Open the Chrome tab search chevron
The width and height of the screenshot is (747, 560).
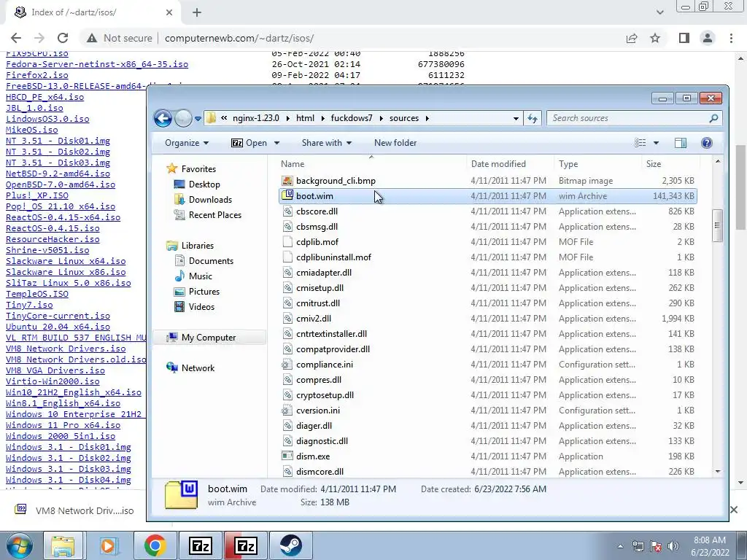point(659,12)
